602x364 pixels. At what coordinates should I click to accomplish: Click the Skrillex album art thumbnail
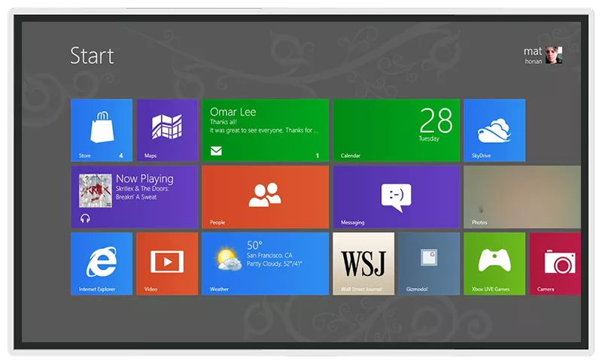pyautogui.click(x=95, y=191)
